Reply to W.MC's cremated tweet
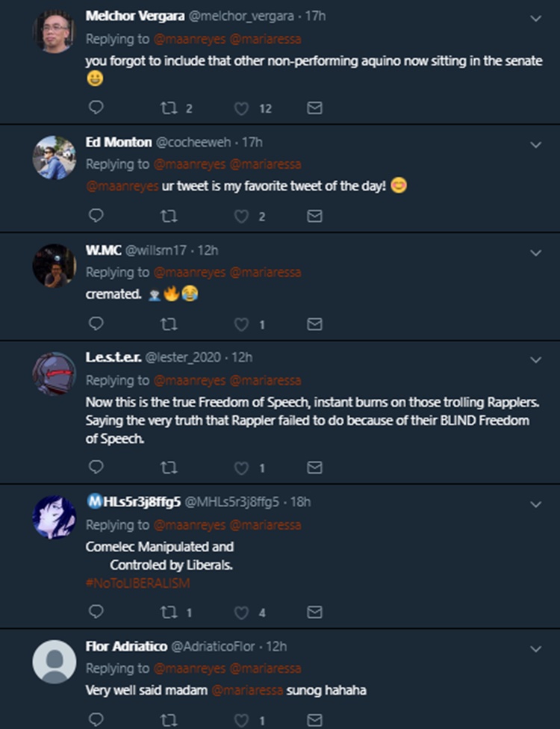Screen dimensions: 560x729 pos(96,324)
